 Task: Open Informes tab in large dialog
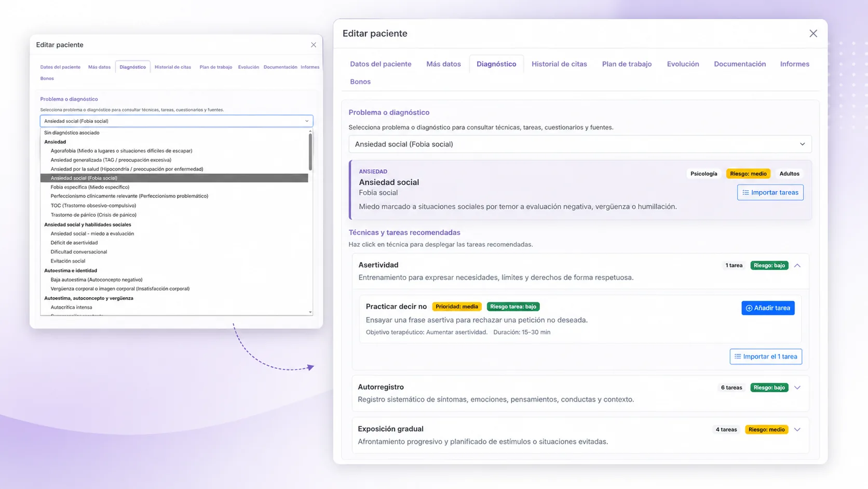794,64
